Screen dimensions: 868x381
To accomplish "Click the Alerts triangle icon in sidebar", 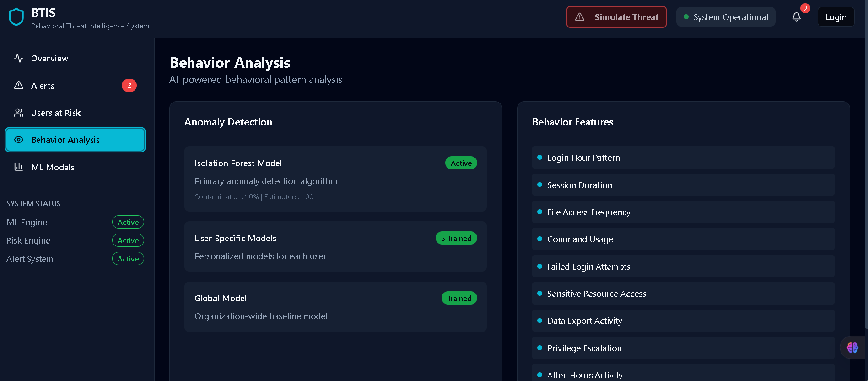I will [x=19, y=86].
